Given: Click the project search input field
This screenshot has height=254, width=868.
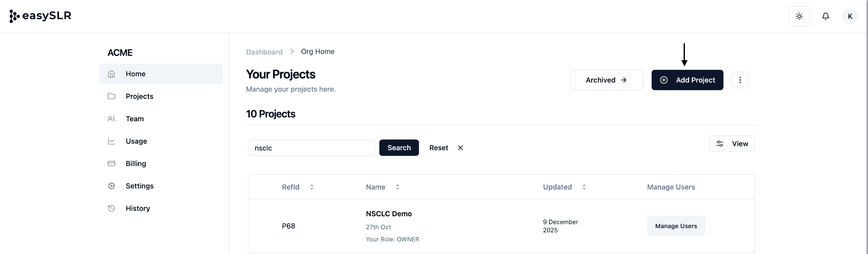Looking at the screenshot, I should (311, 148).
